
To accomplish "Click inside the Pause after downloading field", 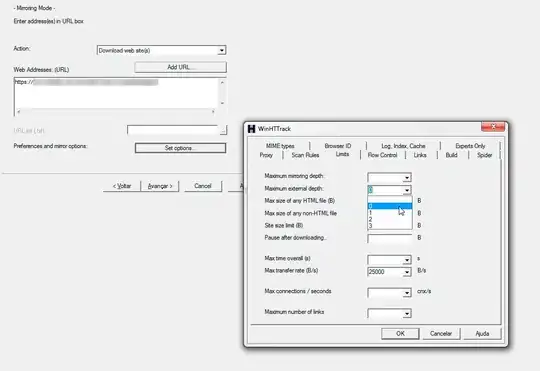I will tap(390, 238).
